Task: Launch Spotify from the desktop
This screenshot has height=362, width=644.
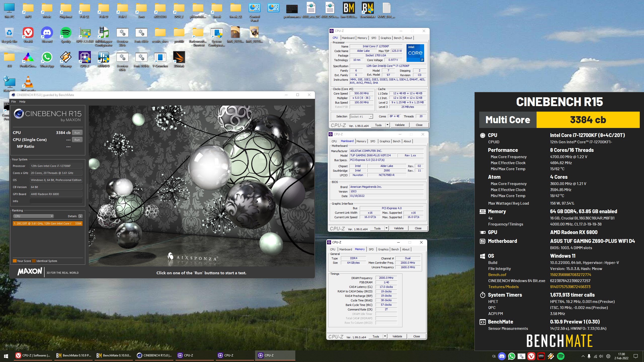Action: coord(66,35)
